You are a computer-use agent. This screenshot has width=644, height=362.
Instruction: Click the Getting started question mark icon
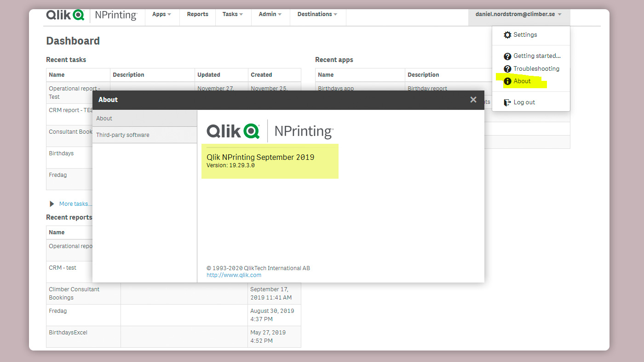pyautogui.click(x=507, y=57)
